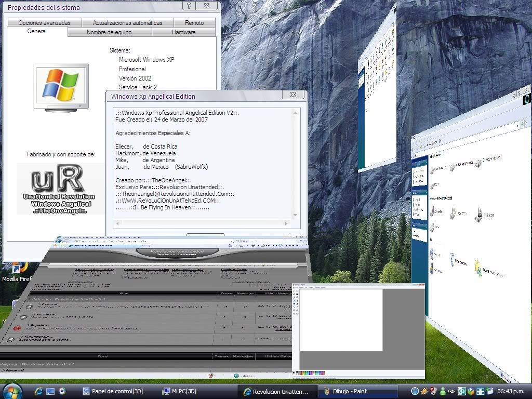Switch to the Hardware tab
Image resolution: width=532 pixels, height=399 pixels.
coord(183,32)
